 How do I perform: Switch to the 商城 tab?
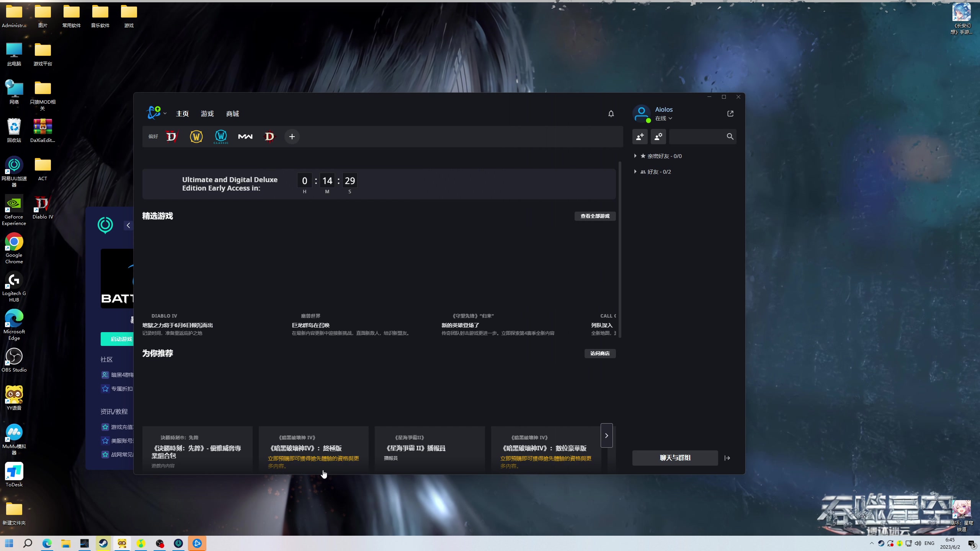tap(232, 114)
